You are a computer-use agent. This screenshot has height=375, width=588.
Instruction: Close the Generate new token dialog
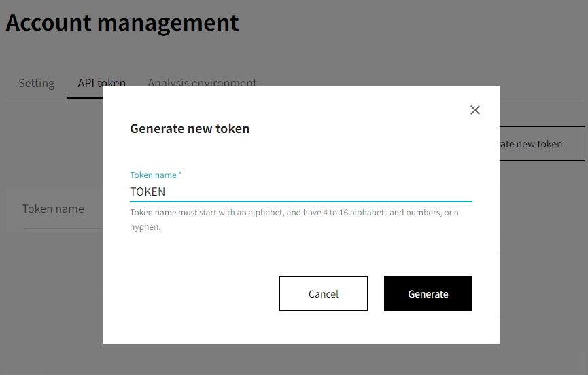click(x=475, y=110)
